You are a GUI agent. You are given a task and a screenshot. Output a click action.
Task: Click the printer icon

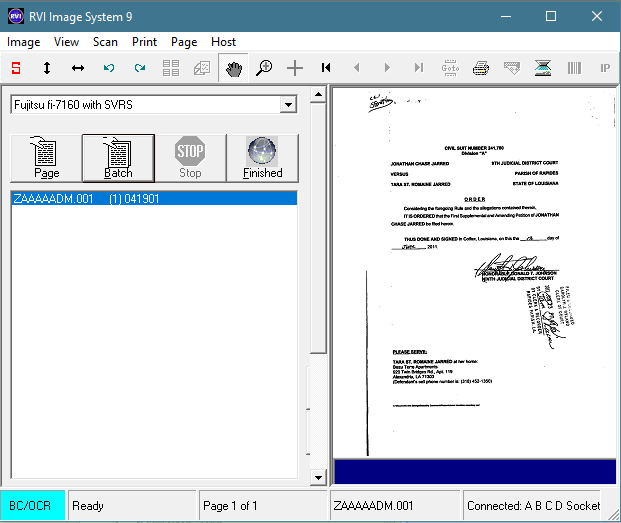point(481,68)
